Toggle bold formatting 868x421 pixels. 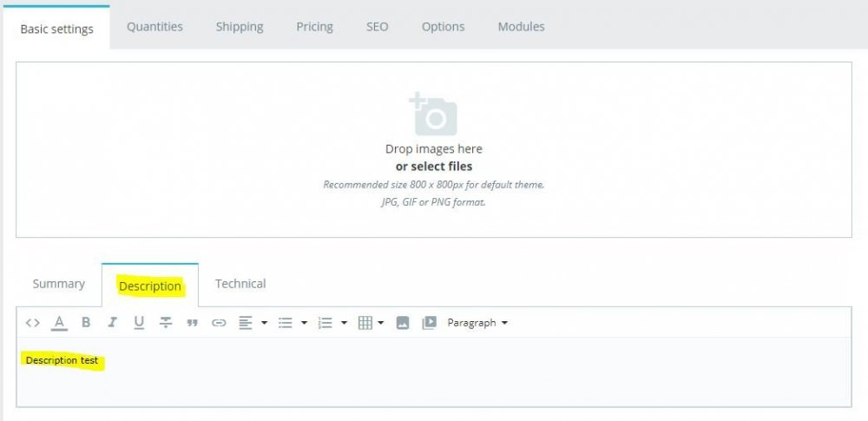click(x=86, y=322)
